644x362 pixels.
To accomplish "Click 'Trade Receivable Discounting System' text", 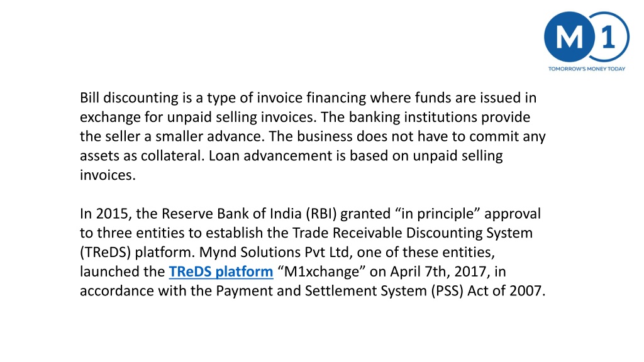I will point(413,233).
